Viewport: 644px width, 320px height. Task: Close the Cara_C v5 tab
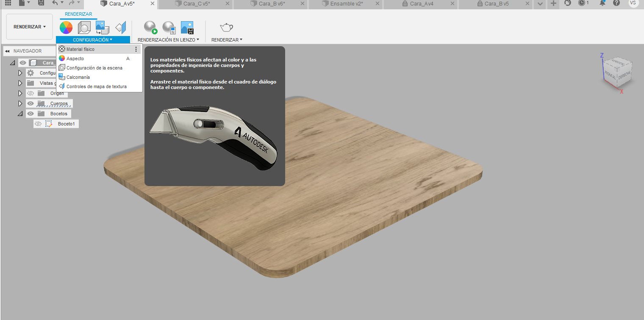[227, 3]
